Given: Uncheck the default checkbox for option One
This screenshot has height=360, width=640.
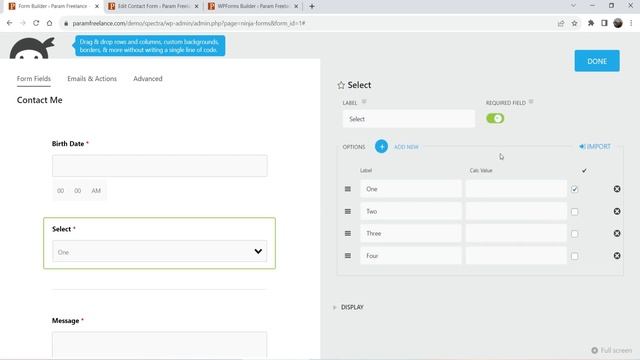Looking at the screenshot, I should (x=575, y=189).
